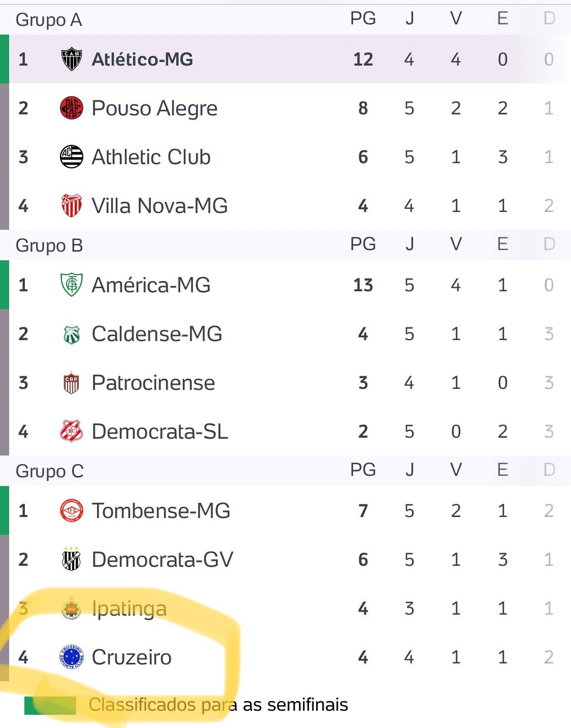Click the green semifinals legend swatch
Viewport: 571px width, 728px height.
[x=50, y=705]
